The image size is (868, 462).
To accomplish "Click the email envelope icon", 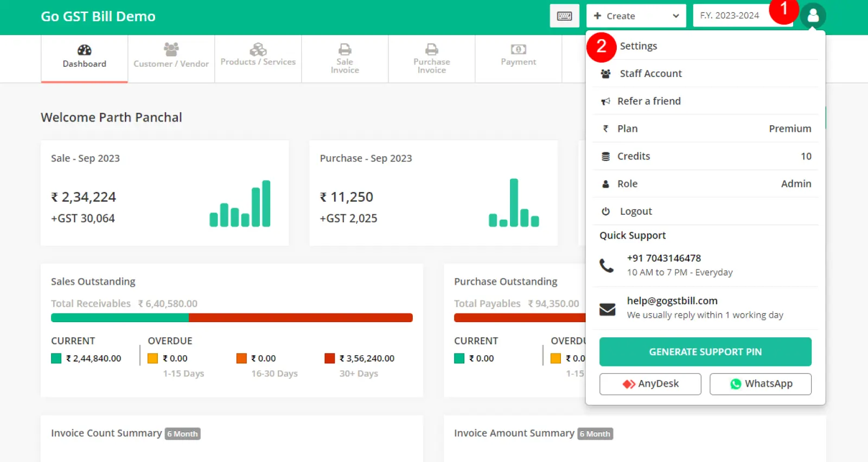I will 607,309.
